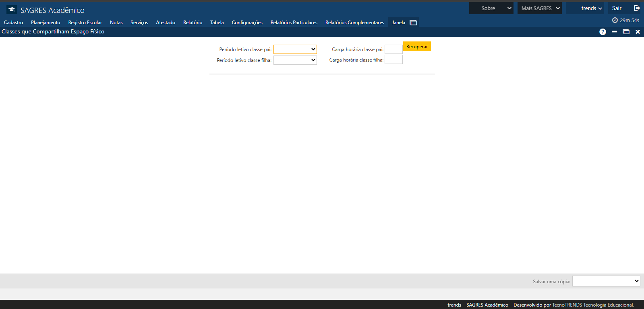Click the Carga horária classe pai field
The image size is (644, 309).
click(x=393, y=49)
